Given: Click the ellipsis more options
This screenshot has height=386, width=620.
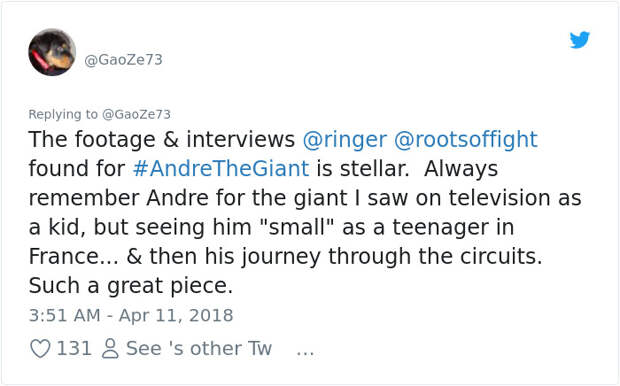Looking at the screenshot, I should point(306,350).
